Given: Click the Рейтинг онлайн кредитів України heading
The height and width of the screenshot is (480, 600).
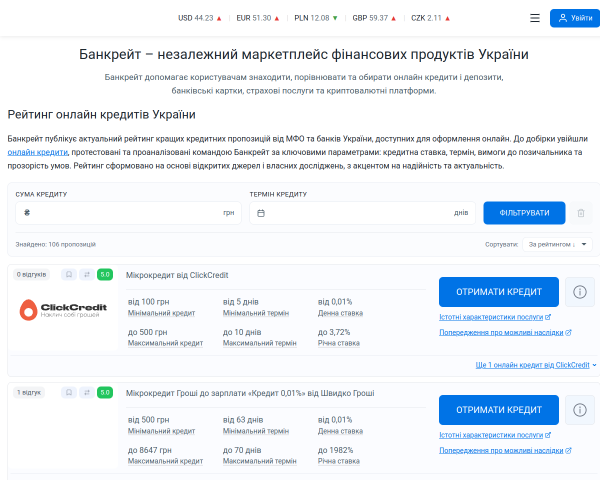Looking at the screenshot, I should pyautogui.click(x=101, y=114).
